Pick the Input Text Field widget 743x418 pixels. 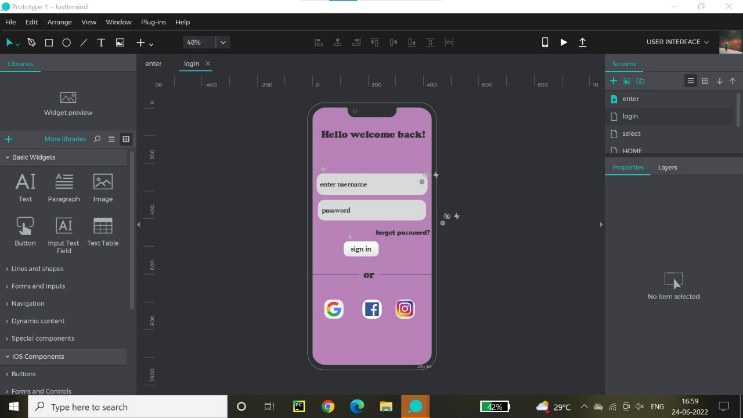[63, 235]
